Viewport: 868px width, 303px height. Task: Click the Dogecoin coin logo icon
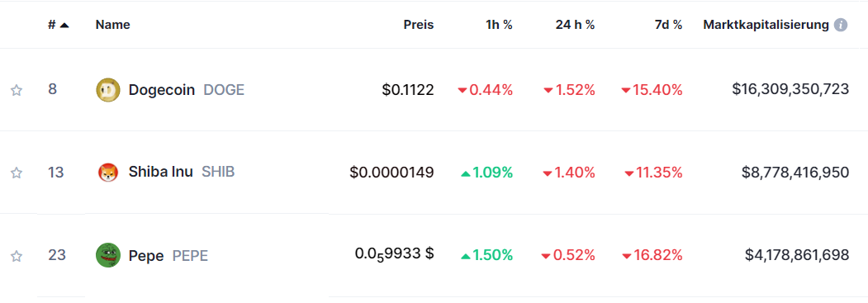pyautogui.click(x=108, y=89)
